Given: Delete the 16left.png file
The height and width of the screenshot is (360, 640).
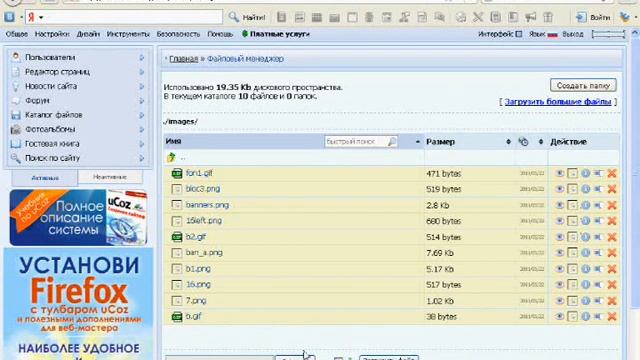Looking at the screenshot, I should click(611, 221).
